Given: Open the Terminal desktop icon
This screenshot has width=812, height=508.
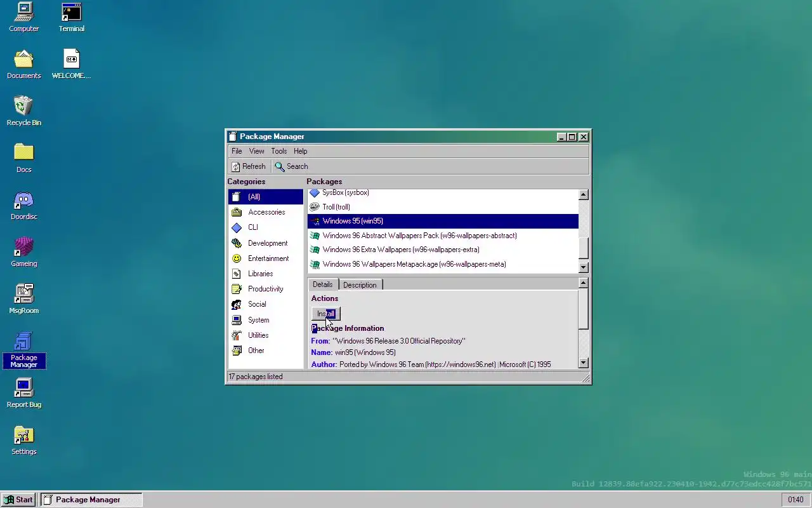Looking at the screenshot, I should pyautogui.click(x=71, y=17).
